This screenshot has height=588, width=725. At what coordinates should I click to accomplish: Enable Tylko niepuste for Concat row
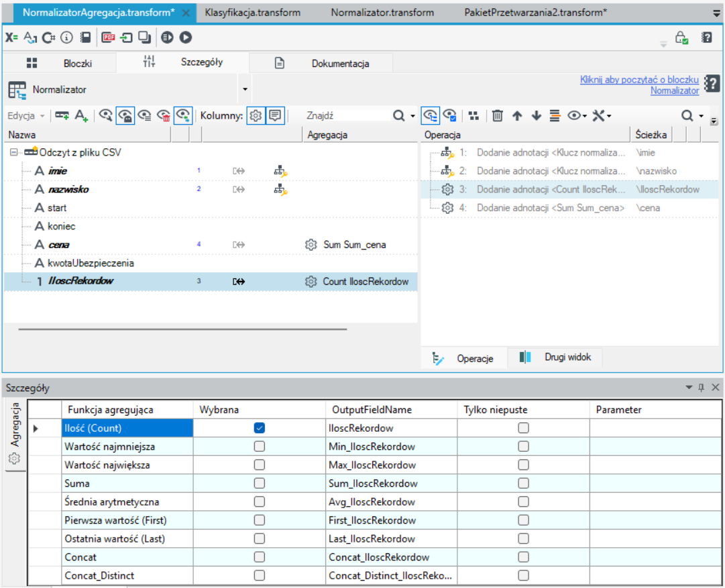pos(523,557)
